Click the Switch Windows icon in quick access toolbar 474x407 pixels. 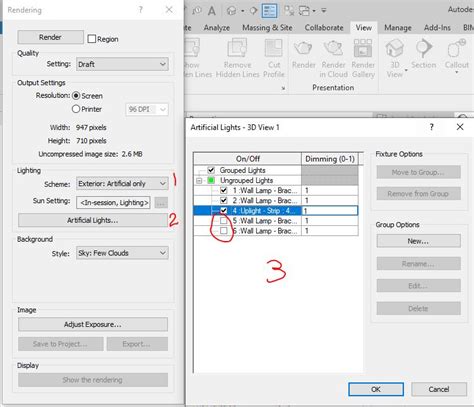304,11
